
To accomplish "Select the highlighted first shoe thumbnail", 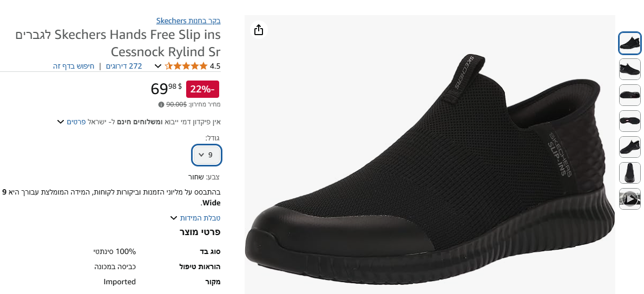I will (630, 43).
